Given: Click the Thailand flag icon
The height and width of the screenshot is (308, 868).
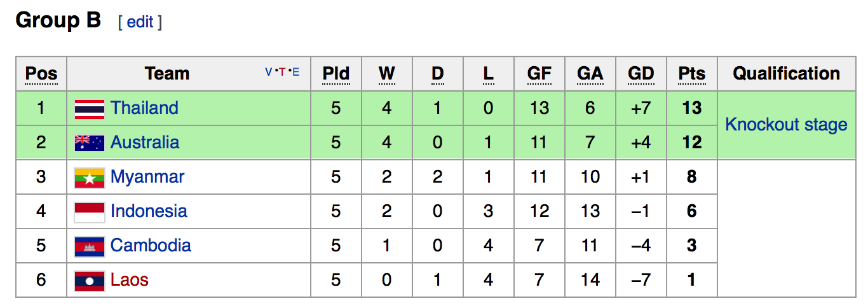Looking at the screenshot, I should coord(90,109).
